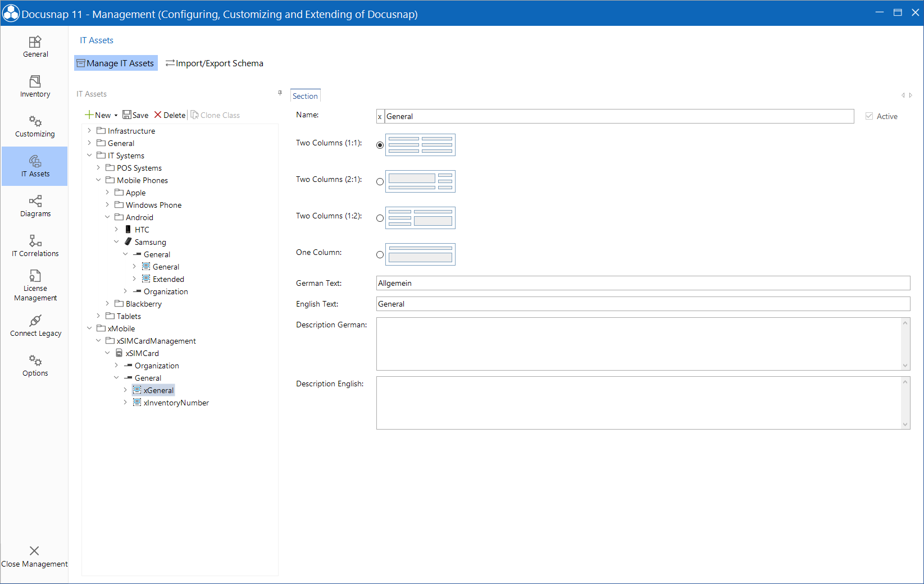Pin the IT Assets panel with the pin icon
Viewport: 924px width, 584px height.
279,93
